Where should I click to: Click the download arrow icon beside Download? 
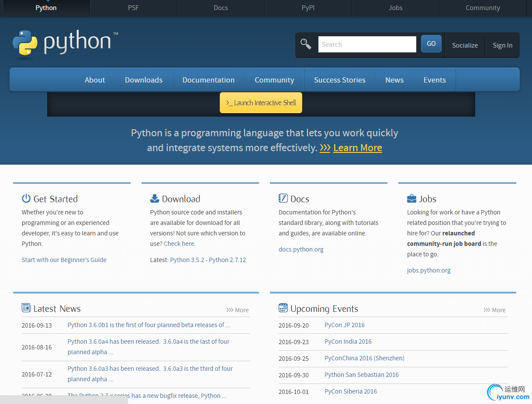pyautogui.click(x=155, y=198)
